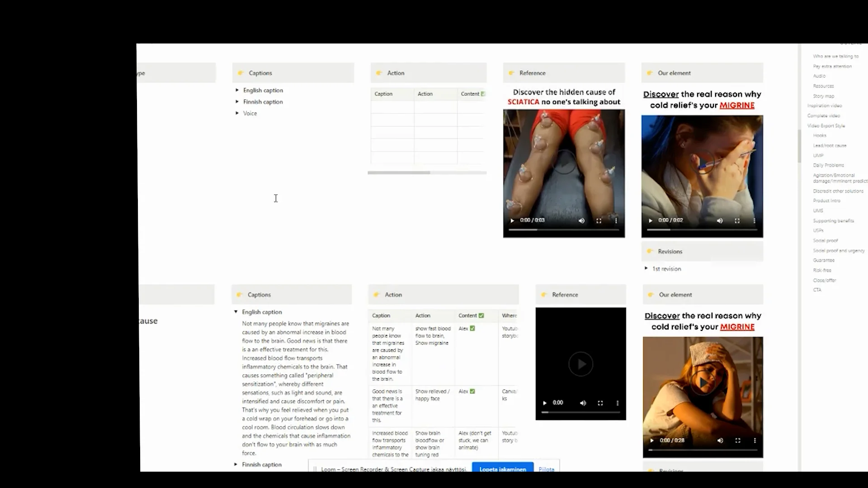Click the 'Piilota' link in the sharing bar
Screen dimensions: 868x488
547,469
